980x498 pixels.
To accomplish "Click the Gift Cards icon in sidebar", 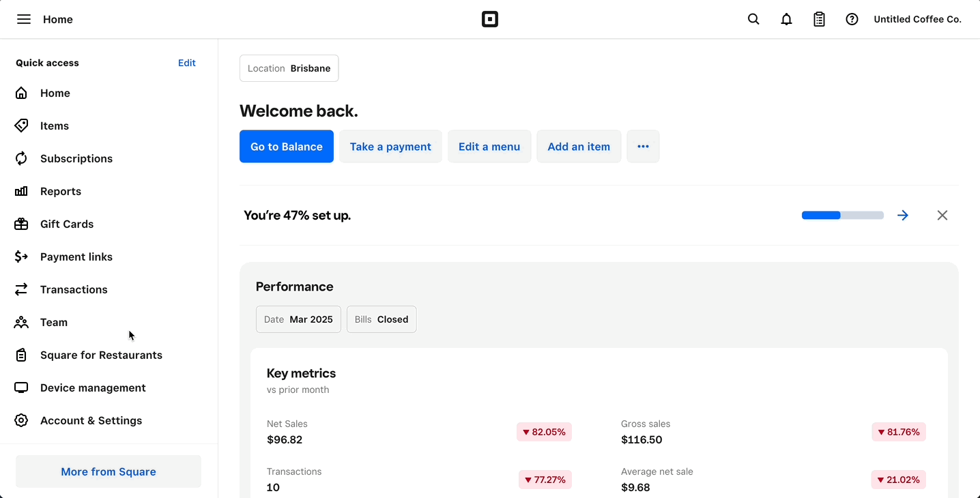I will click(x=21, y=224).
